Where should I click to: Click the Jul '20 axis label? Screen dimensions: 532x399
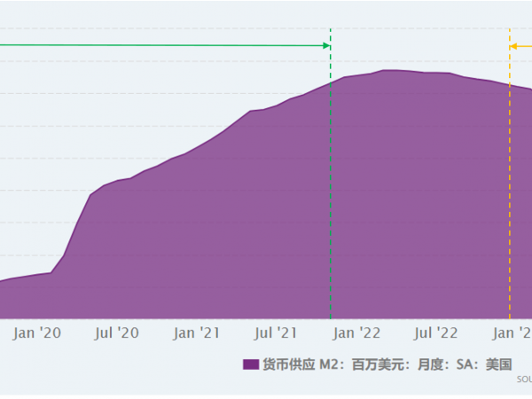(x=117, y=333)
